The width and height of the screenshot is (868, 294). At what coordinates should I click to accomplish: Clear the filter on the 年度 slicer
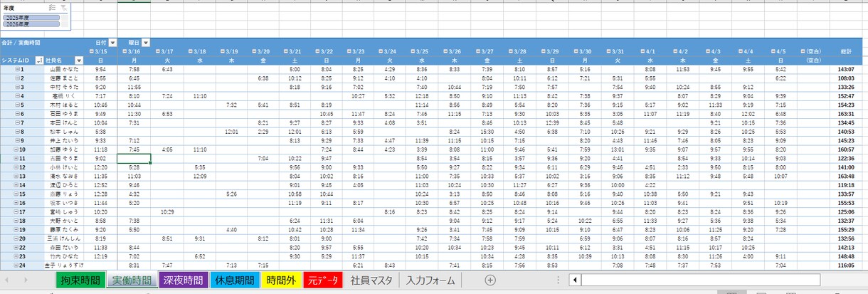tap(64, 7)
